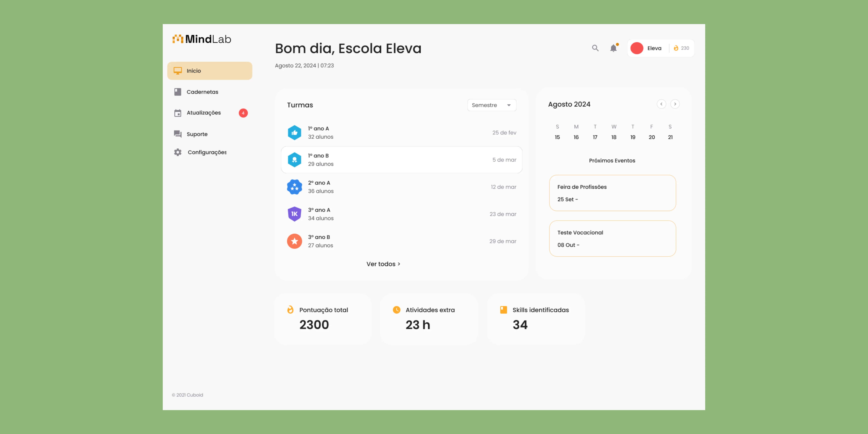Click the search magnifier icon
The height and width of the screenshot is (434, 868).
595,48
